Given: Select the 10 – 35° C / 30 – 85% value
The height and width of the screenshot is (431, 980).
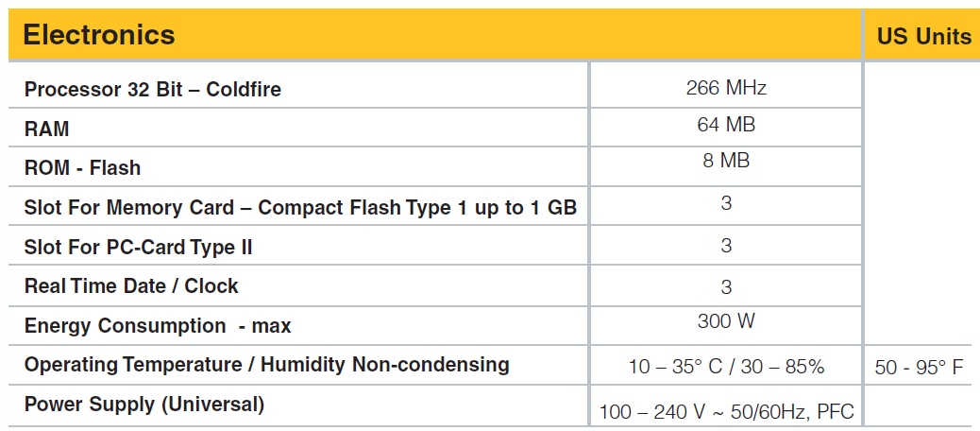Looking at the screenshot, I should (725, 367).
